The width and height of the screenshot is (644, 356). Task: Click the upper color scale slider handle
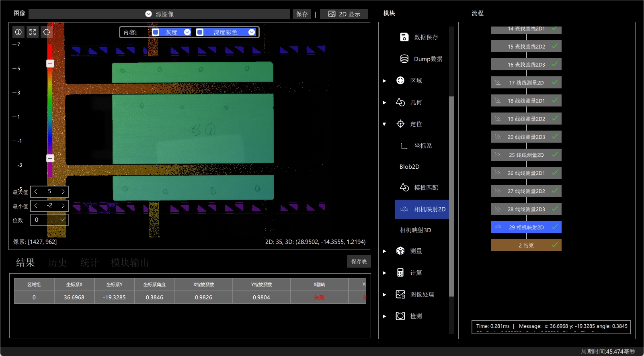tap(50, 63)
